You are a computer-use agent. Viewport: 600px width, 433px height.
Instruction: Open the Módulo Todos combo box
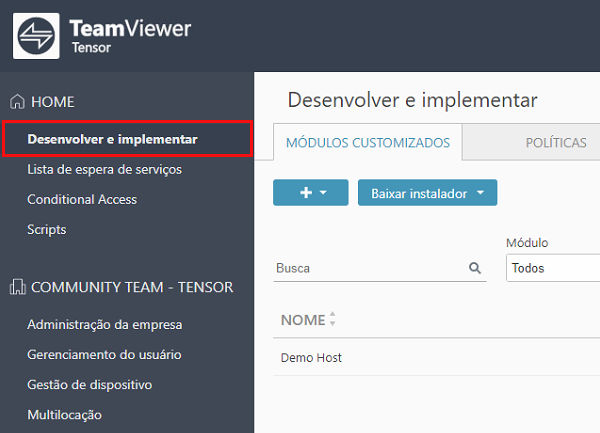pyautogui.click(x=553, y=268)
